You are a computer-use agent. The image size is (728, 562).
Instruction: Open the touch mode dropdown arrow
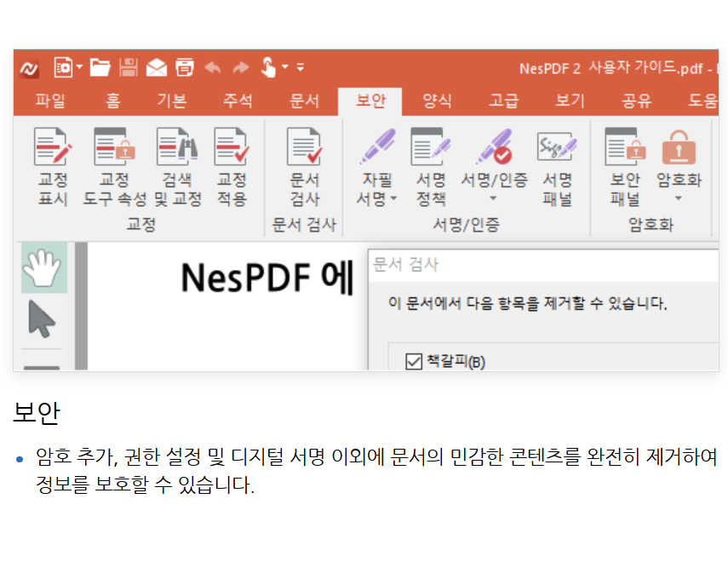[x=285, y=67]
